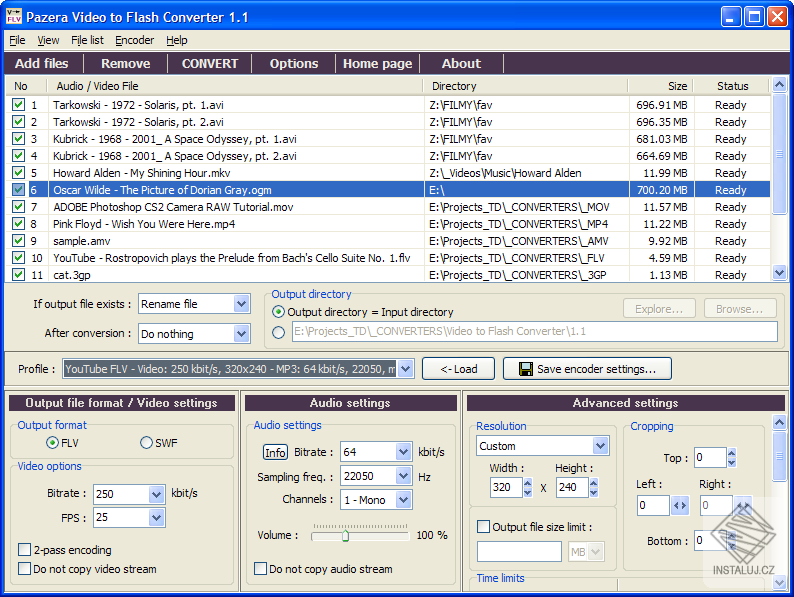Uncheck file 5 Howard Alden checkbox
Image resolution: width=794 pixels, height=597 pixels.
19,173
